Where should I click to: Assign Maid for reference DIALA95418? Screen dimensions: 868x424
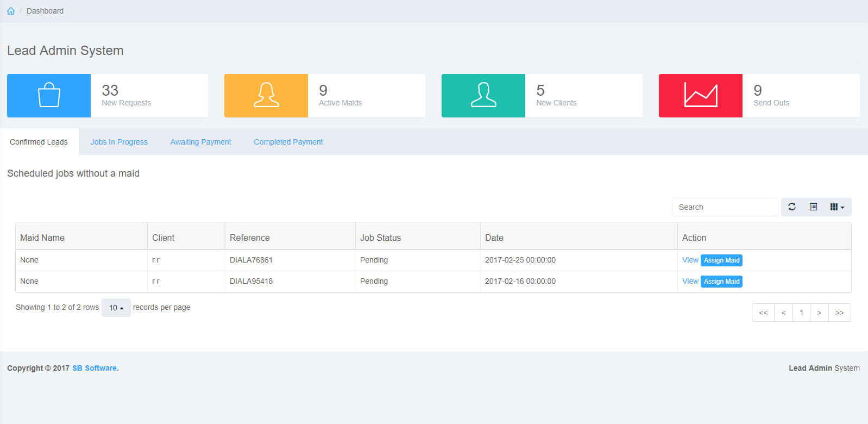(x=721, y=282)
